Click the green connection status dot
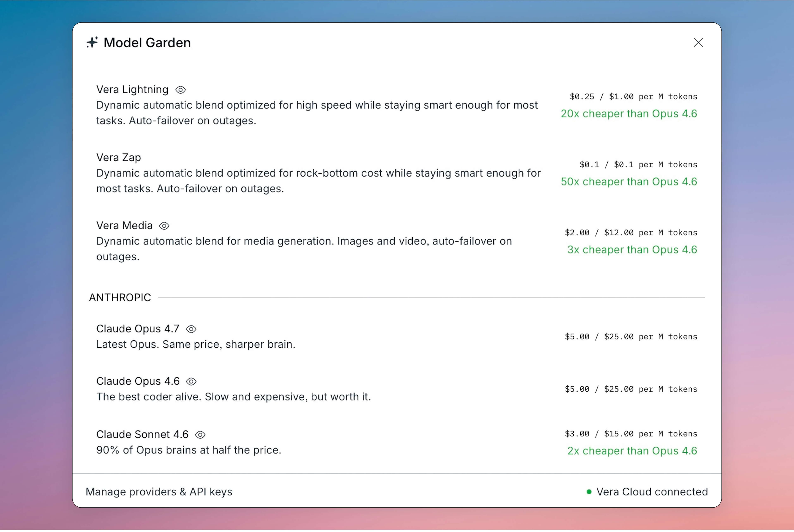Screen dimensions: 794x532 (589, 492)
